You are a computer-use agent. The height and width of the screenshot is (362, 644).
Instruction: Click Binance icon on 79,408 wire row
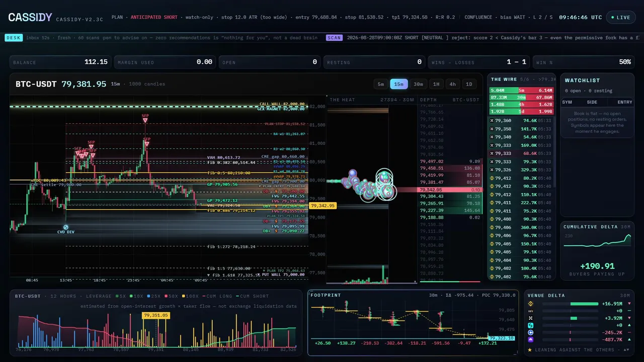[x=492, y=219]
